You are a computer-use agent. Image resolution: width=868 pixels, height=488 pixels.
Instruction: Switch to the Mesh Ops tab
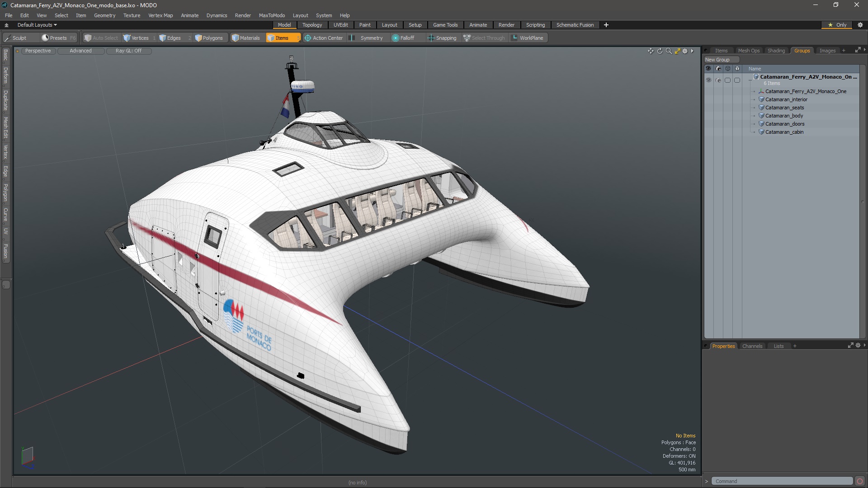coord(749,51)
